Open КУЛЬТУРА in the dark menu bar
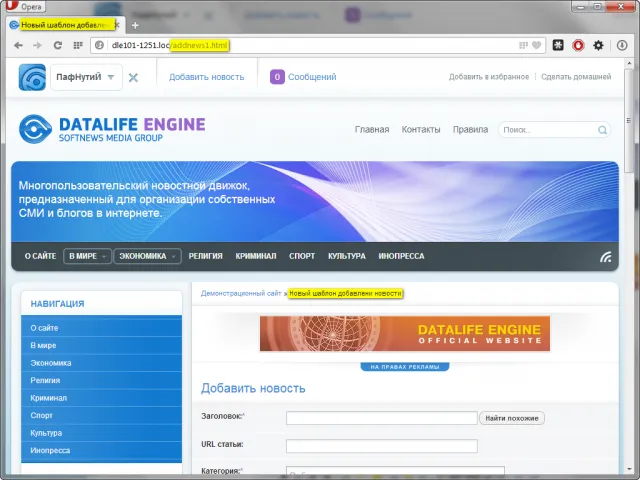Image resolution: width=640 pixels, height=480 pixels. click(x=347, y=256)
